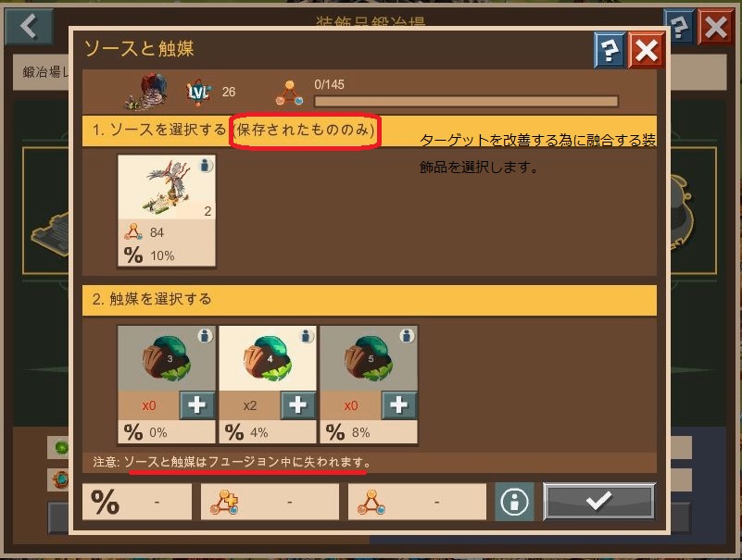742x560 pixels.
Task: Open info on the source decoration card
Action: point(205,166)
